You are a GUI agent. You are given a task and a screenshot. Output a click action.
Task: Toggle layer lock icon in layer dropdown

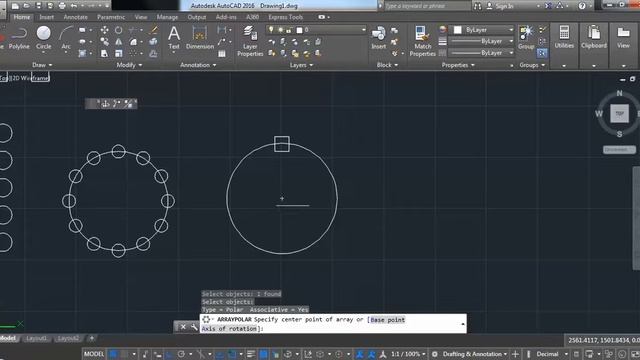pyautogui.click(x=289, y=30)
